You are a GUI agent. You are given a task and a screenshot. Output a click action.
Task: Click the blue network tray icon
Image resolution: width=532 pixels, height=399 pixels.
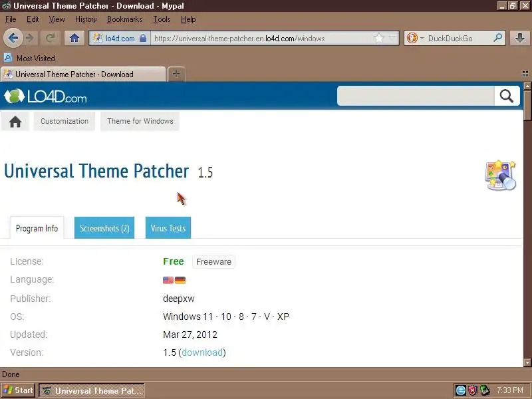tap(460, 390)
